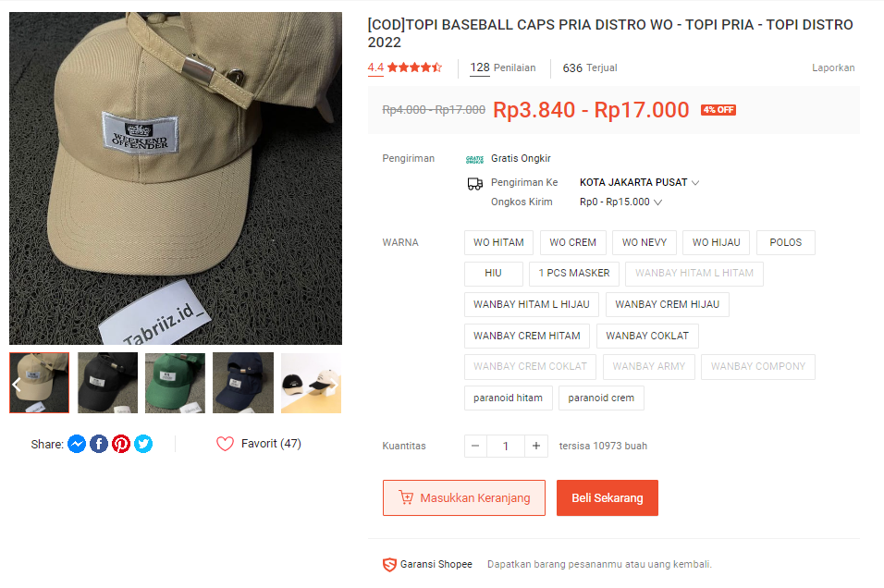Jump to 4.4 star rating breakdown
Viewport: 884px width, 588px height.
pyautogui.click(x=405, y=67)
